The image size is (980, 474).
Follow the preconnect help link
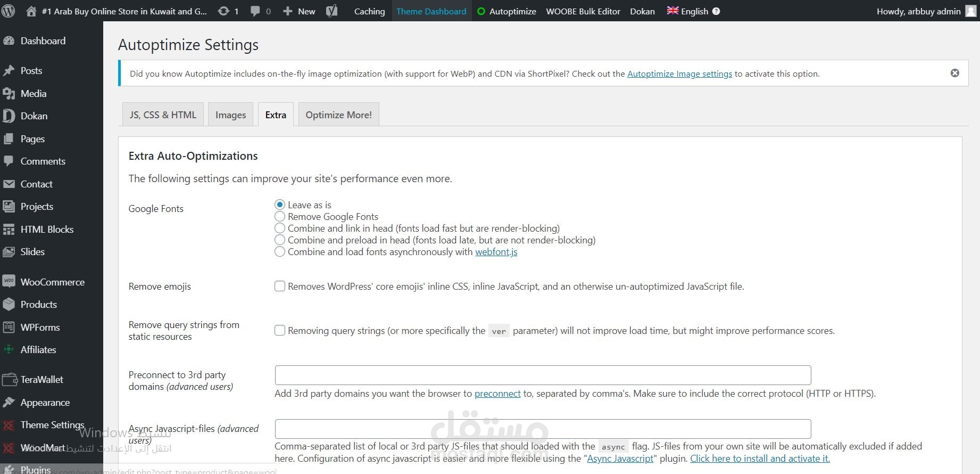497,393
